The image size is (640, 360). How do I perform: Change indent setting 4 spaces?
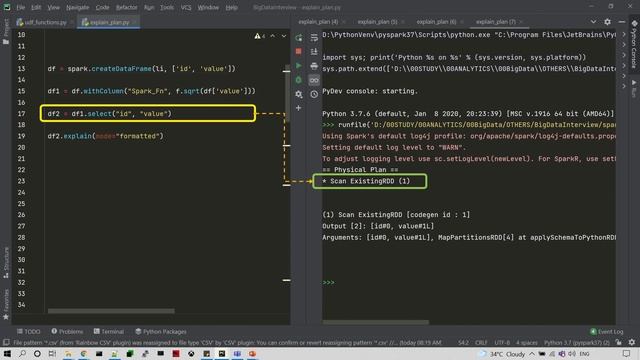coord(527,342)
